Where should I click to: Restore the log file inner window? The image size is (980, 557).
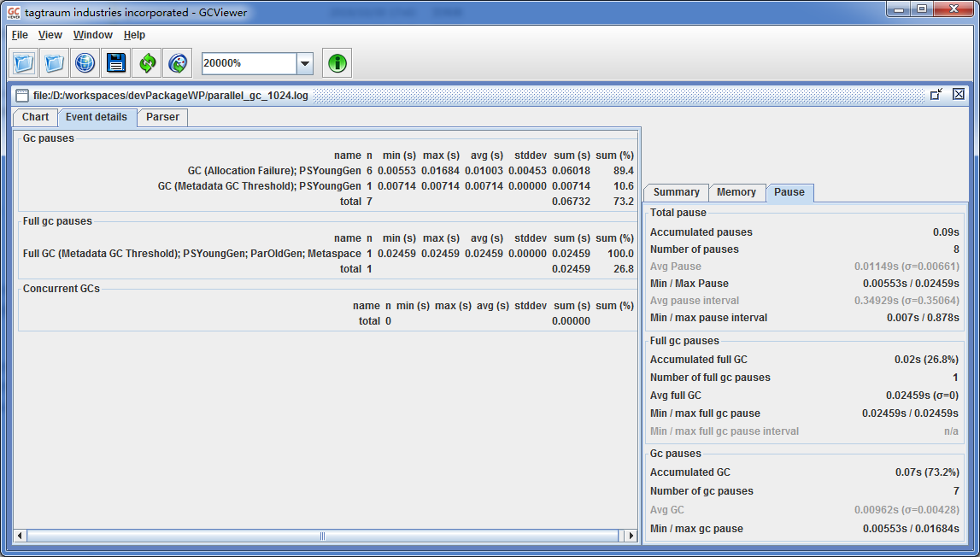[936, 94]
